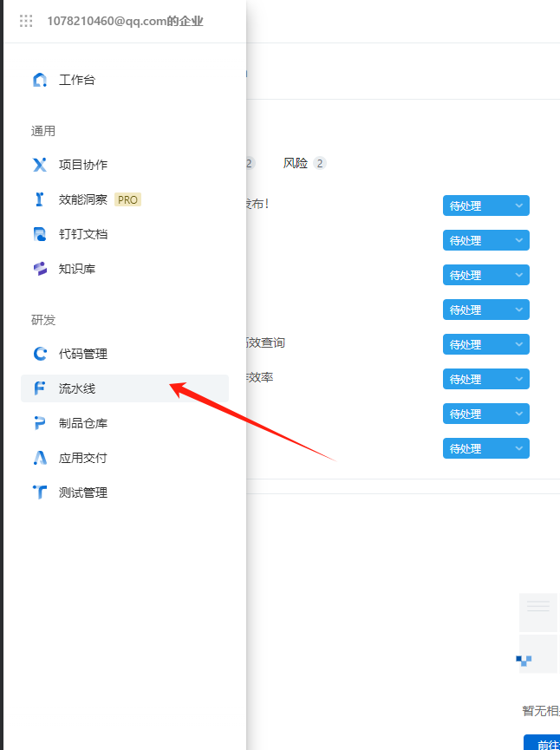Open 待处理 dropdown beside 效查询 row
The height and width of the screenshot is (750, 560).
(x=485, y=344)
